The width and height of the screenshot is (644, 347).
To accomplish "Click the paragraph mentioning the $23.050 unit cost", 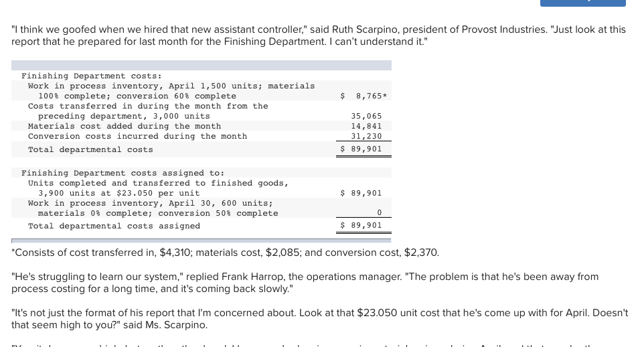I will [319, 319].
